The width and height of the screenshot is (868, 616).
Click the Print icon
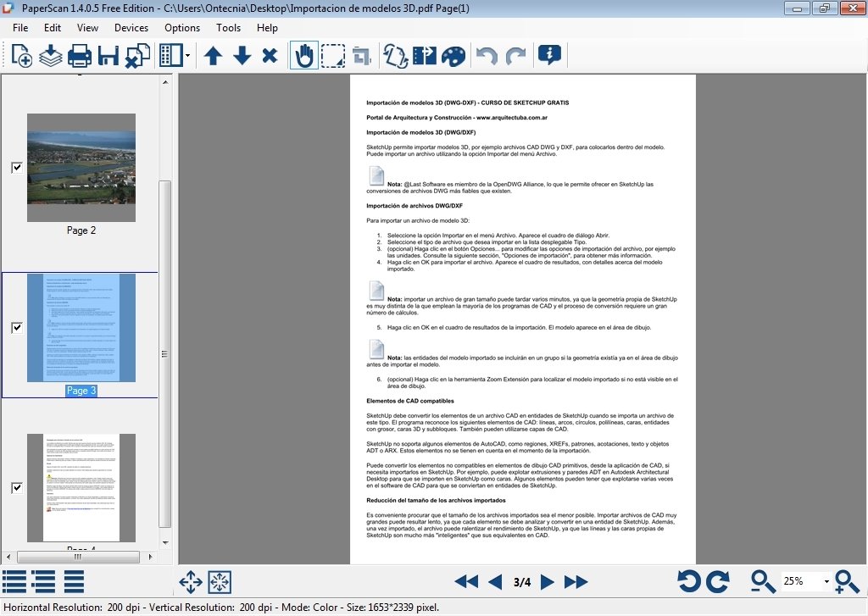coord(79,56)
